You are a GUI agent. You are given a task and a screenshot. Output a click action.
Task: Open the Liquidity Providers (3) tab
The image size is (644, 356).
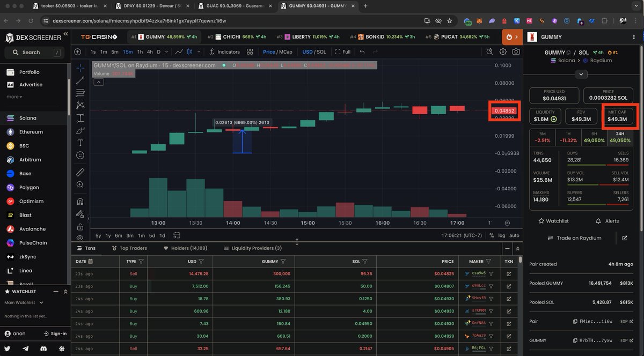pyautogui.click(x=252, y=248)
